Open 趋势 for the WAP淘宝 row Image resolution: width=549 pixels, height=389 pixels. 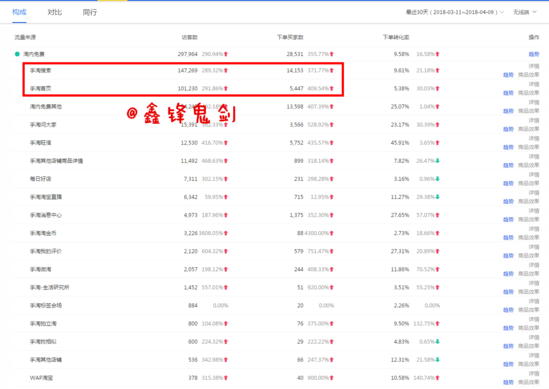pyautogui.click(x=508, y=382)
